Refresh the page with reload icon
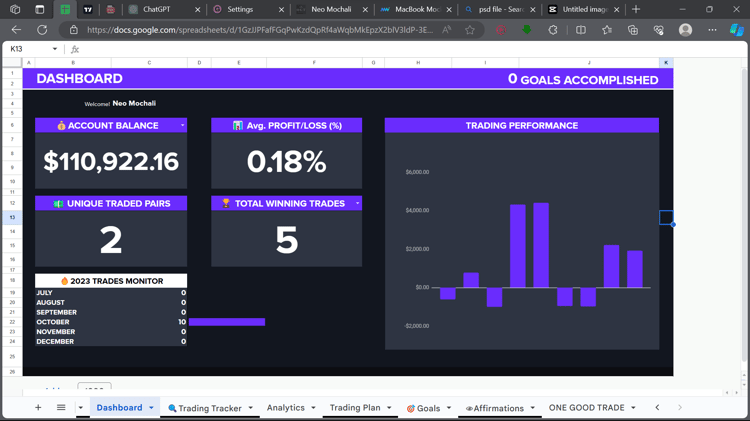 click(42, 30)
